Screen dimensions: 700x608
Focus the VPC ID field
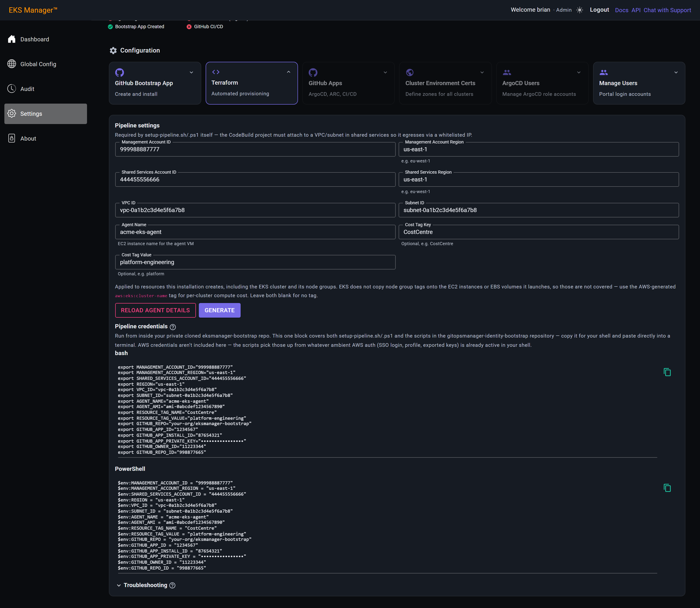click(x=255, y=210)
